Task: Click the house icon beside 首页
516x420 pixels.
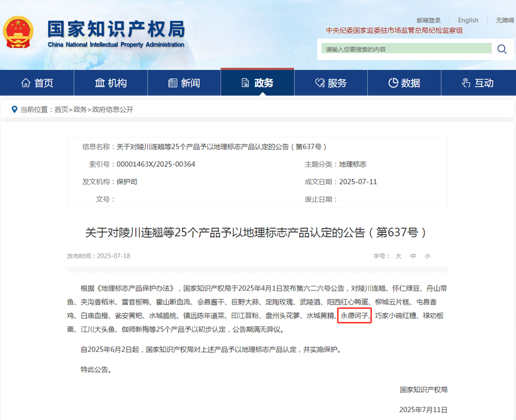Action: pos(26,83)
